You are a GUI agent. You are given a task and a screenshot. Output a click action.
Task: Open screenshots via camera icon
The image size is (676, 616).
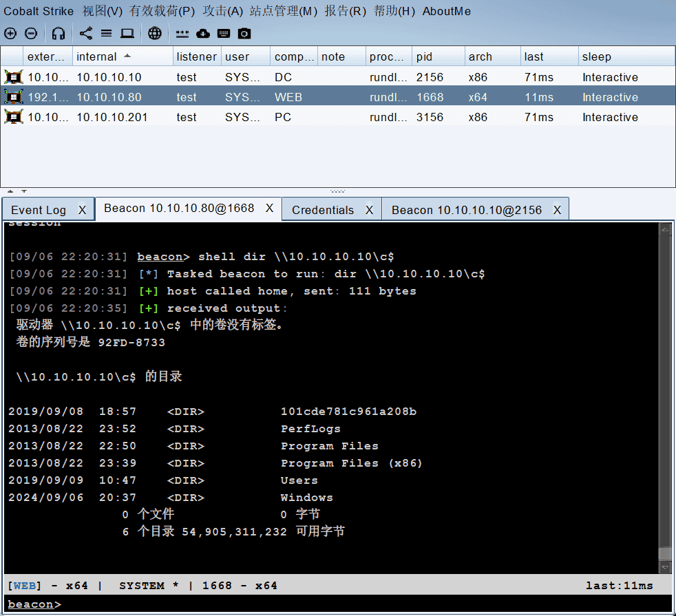[x=244, y=33]
